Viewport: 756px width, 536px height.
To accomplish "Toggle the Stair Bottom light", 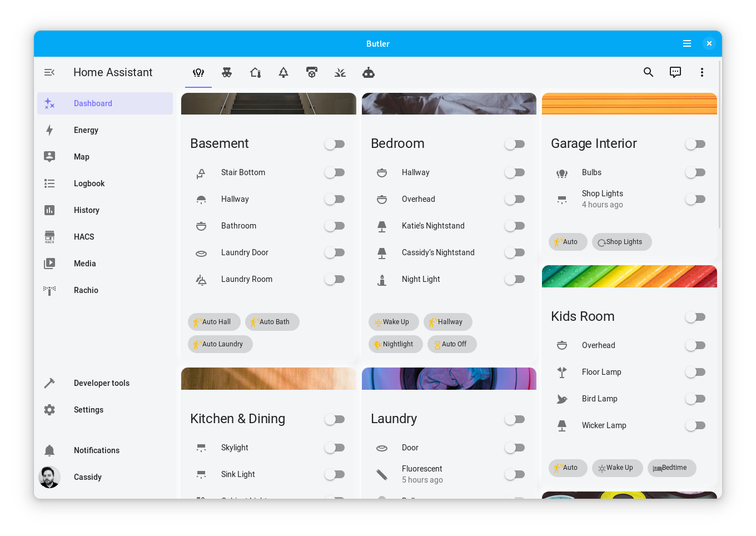I will tap(335, 172).
